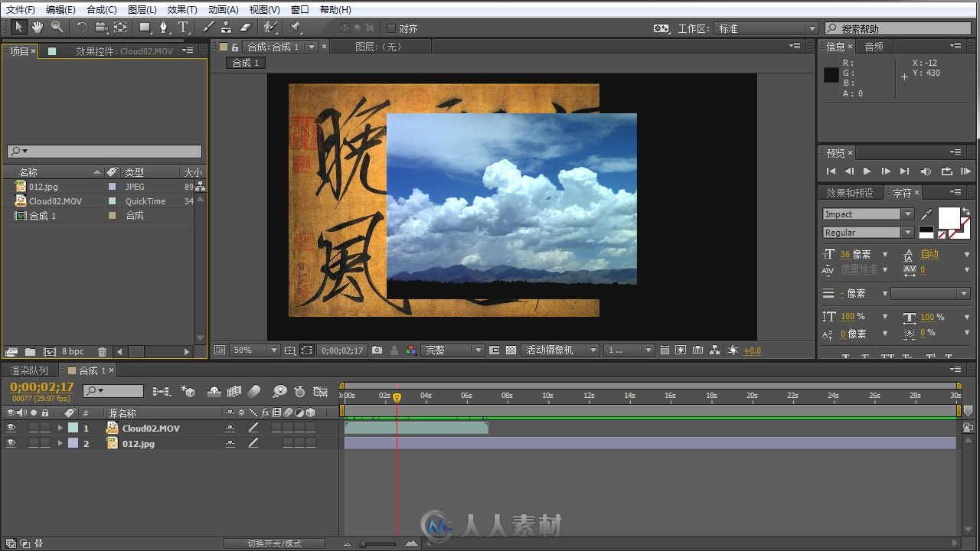
Task: Show channel and color management settings
Action: 411,350
